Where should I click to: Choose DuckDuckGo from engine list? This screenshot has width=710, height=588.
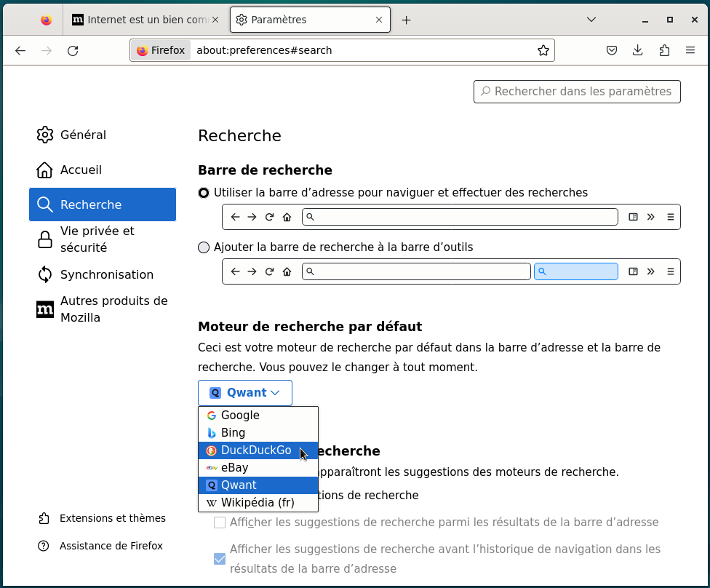[x=258, y=450]
